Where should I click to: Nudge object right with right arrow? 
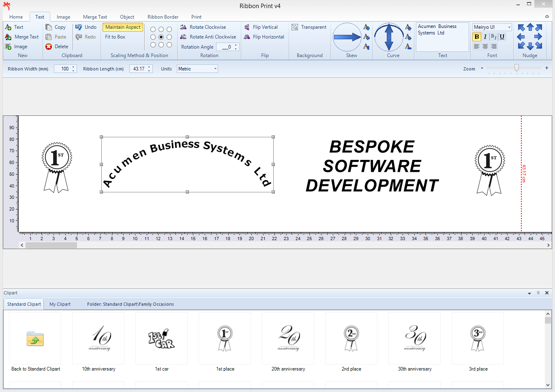(x=538, y=37)
